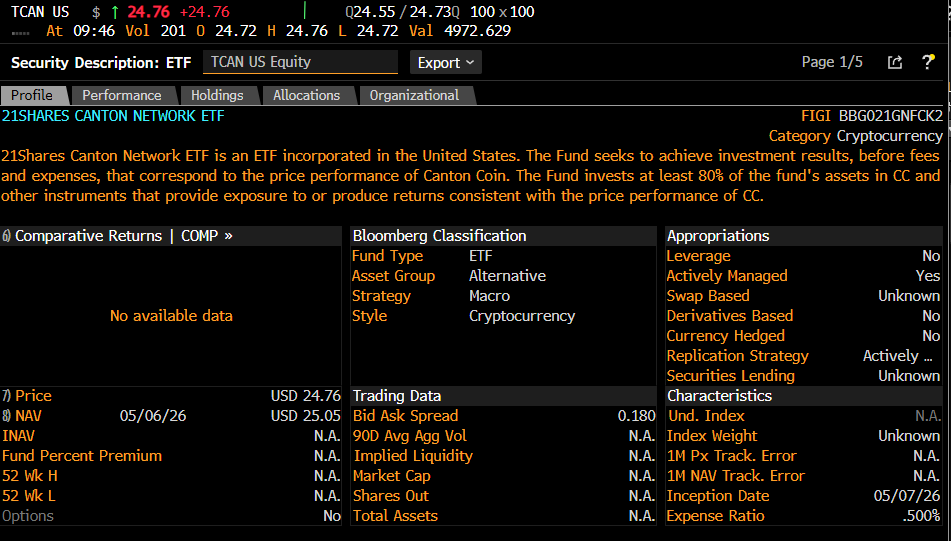Select the header Vol 201 value
This screenshot has height=541, width=951.
[x=173, y=30]
